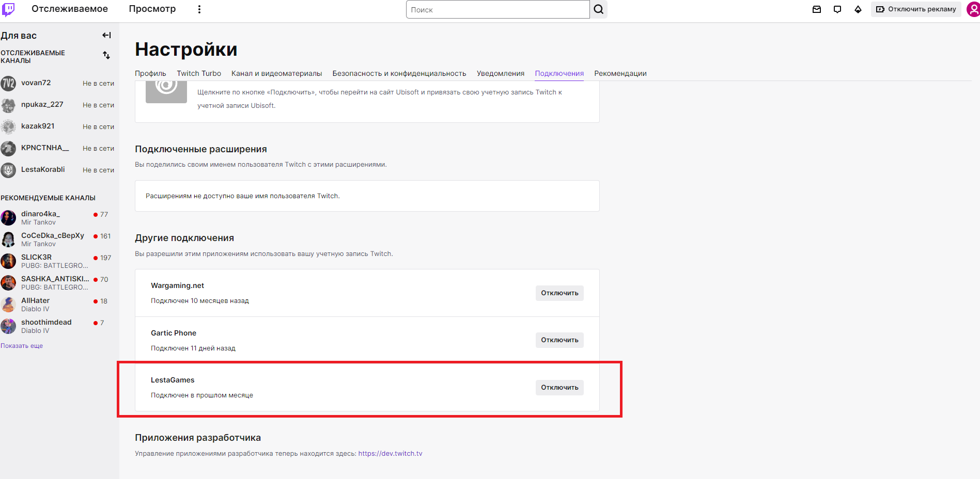The height and width of the screenshot is (479, 980).
Task: Open the npukaz_227 channel name
Action: [42, 104]
